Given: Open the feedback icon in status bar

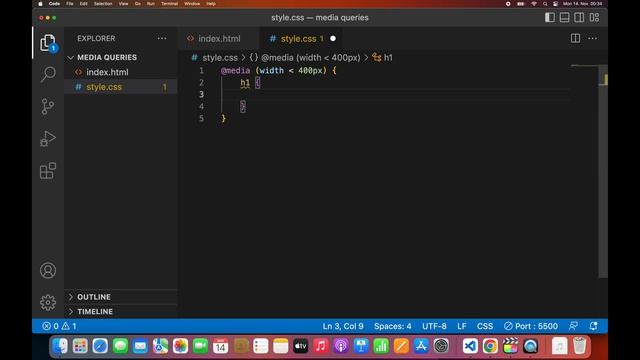Looking at the screenshot, I should coord(573,326).
